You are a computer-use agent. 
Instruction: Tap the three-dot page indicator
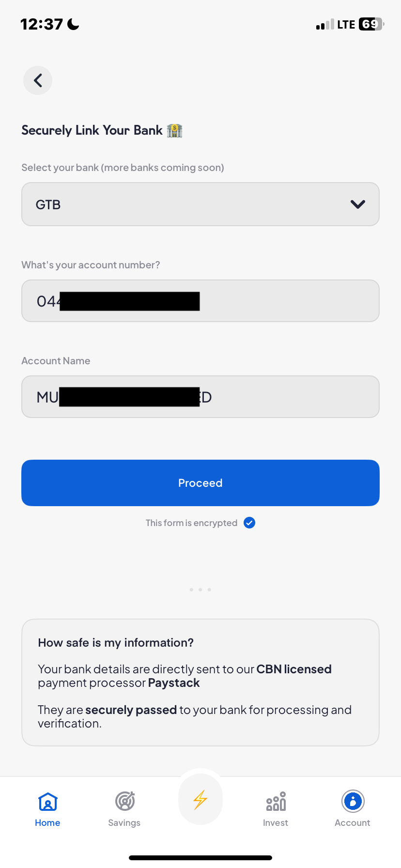(x=200, y=589)
